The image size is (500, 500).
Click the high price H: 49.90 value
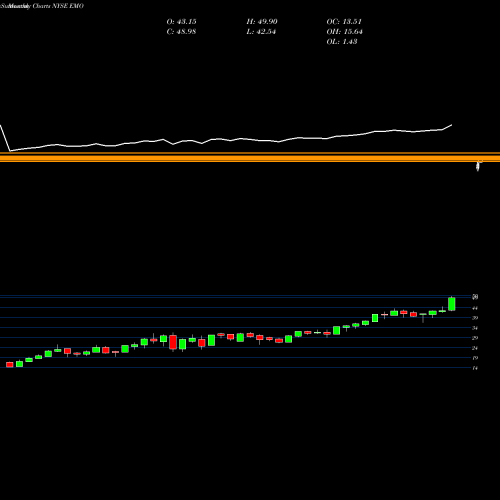(x=262, y=22)
